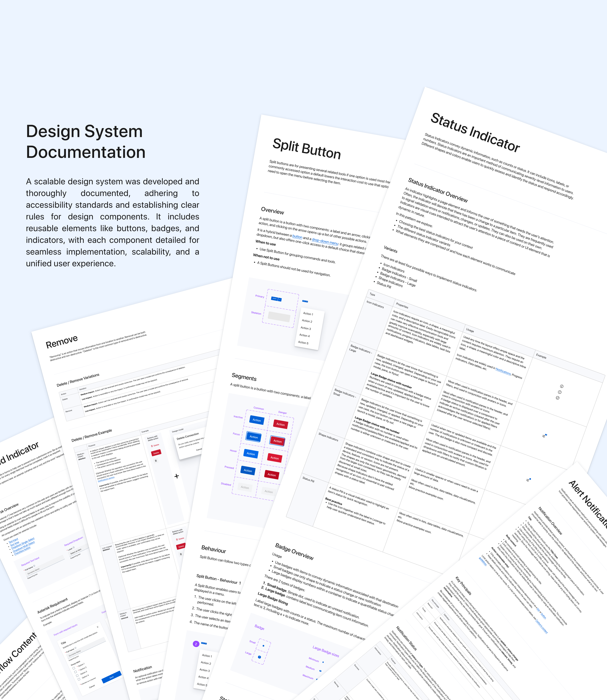Check the Option 1 checkbox in the form
The image size is (607, 700).
[x=74, y=668]
